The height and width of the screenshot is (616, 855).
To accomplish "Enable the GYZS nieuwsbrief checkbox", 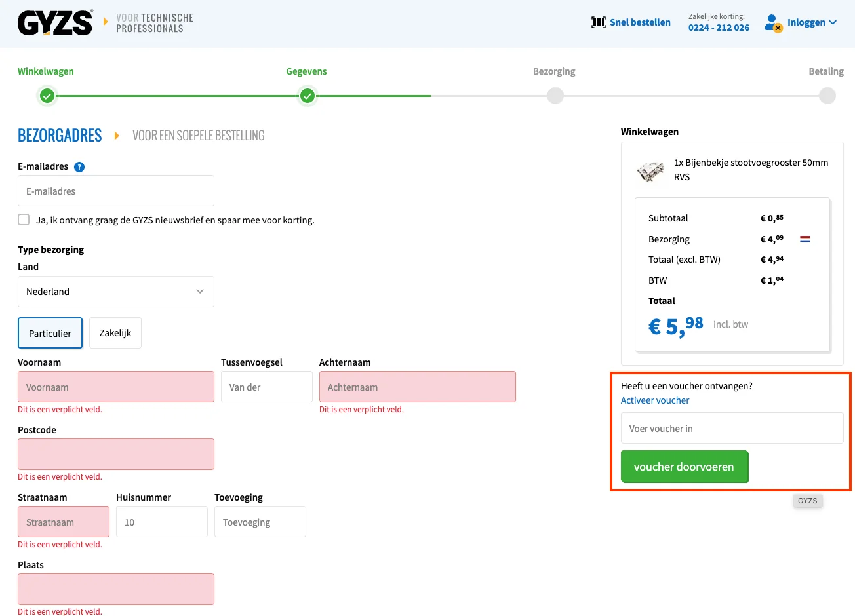I will pyautogui.click(x=23, y=220).
